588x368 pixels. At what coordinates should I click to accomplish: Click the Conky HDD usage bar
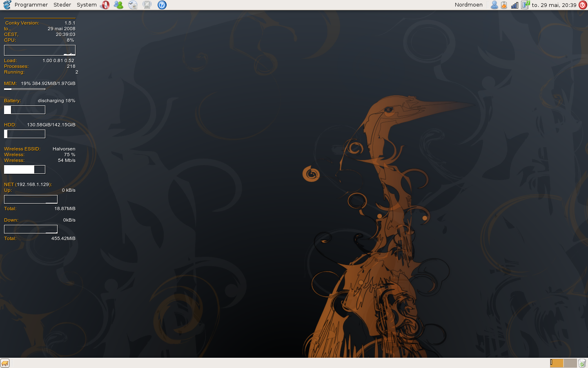click(24, 134)
